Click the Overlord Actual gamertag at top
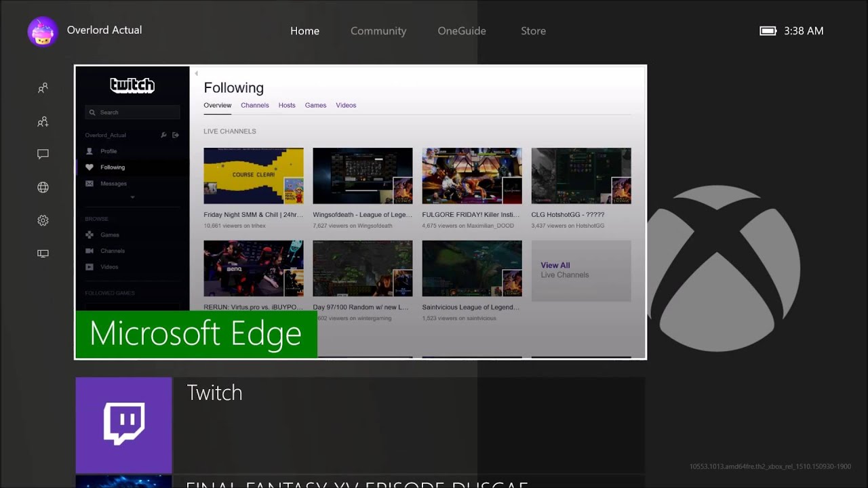This screenshot has width=868, height=488. tap(104, 30)
